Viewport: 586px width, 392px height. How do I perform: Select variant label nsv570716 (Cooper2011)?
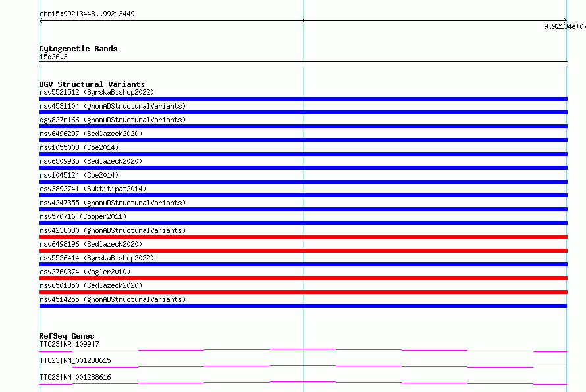coord(83,216)
